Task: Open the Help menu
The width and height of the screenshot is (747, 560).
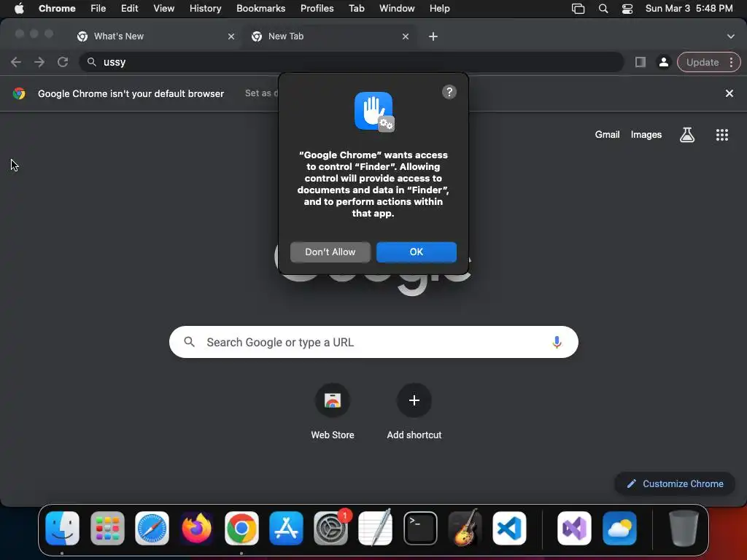Action: point(439,9)
